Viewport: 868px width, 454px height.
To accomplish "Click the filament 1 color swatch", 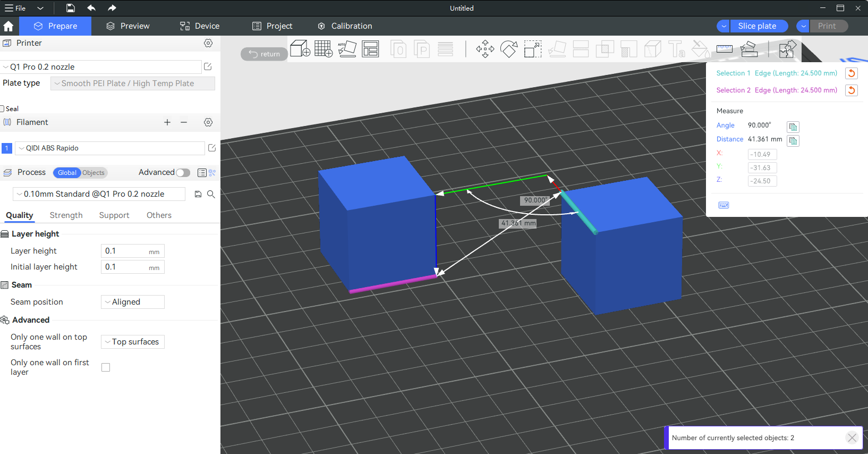I will [x=7, y=148].
